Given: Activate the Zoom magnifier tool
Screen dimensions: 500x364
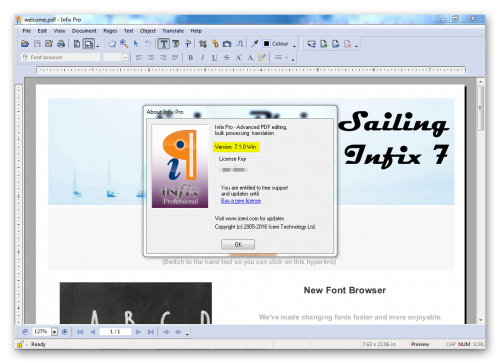Looking at the screenshot, I should 124,44.
